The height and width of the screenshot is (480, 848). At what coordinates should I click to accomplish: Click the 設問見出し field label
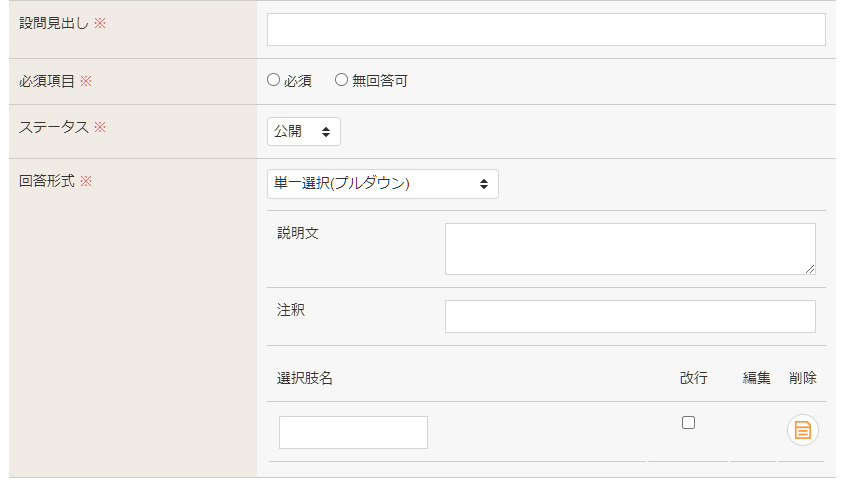tap(54, 23)
